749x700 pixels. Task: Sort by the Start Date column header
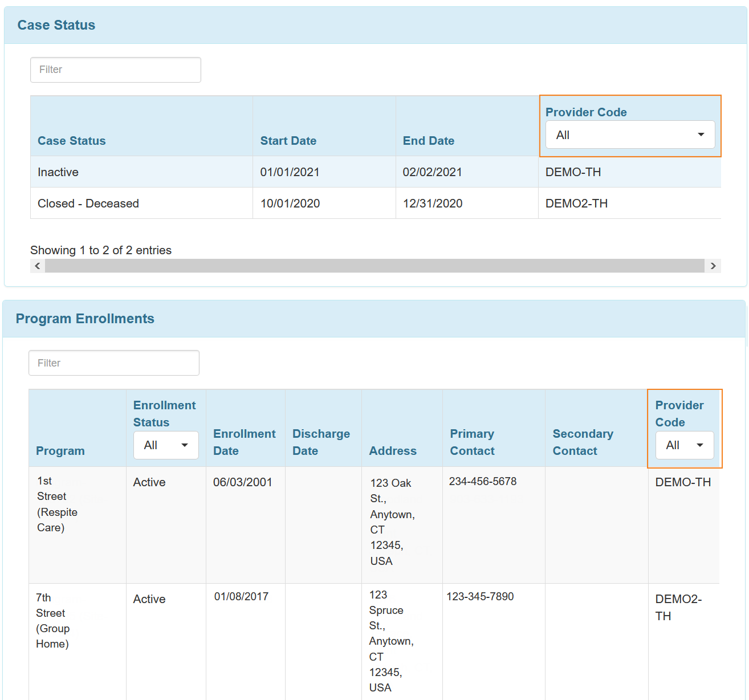tap(288, 141)
